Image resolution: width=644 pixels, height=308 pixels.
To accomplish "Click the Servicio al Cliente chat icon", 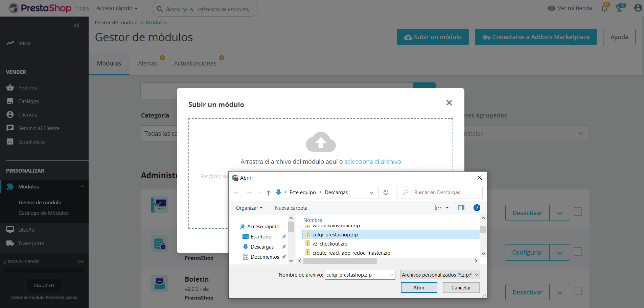I will [x=10, y=128].
